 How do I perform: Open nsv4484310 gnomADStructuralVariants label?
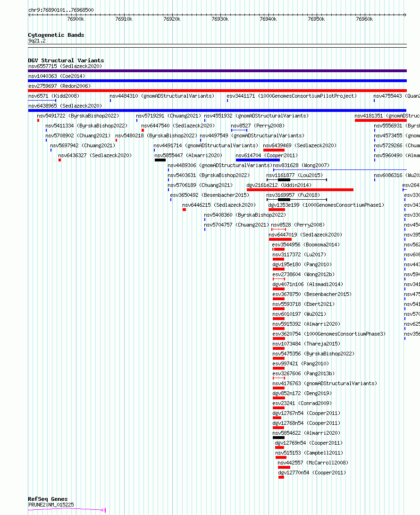162,96
